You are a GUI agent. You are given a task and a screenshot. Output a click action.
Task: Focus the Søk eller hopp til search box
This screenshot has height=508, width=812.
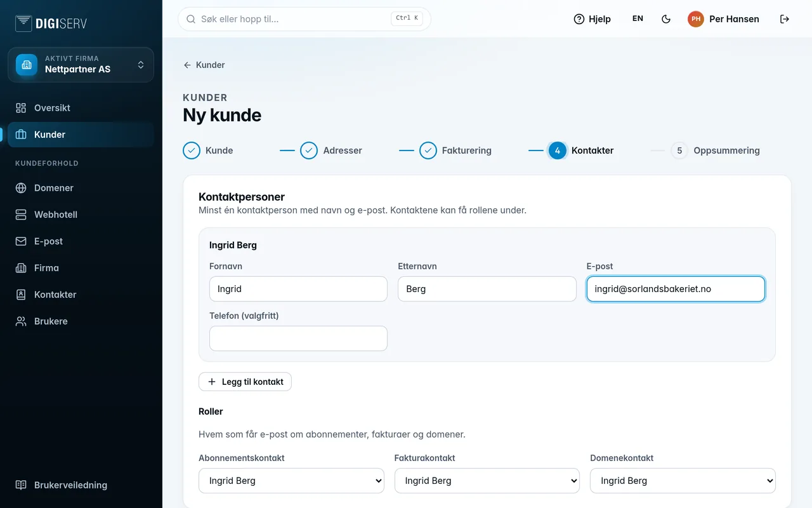pyautogui.click(x=304, y=19)
